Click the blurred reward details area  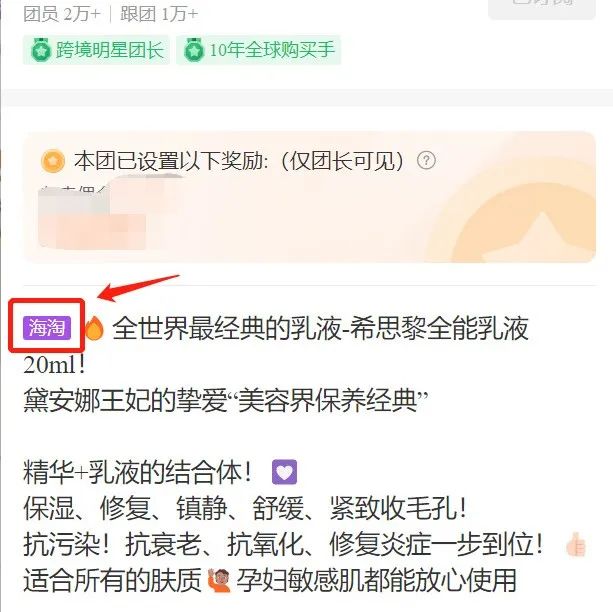point(113,213)
